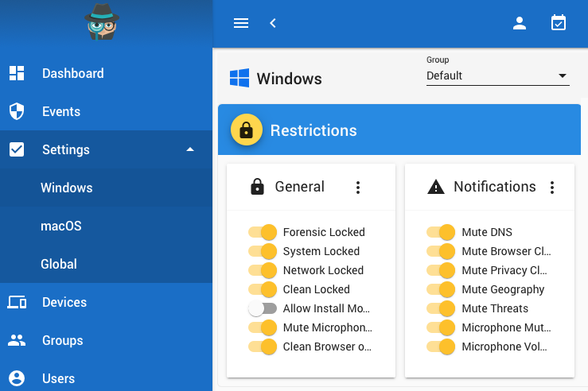
Task: Toggle Mute Threats switch
Action: 441,308
